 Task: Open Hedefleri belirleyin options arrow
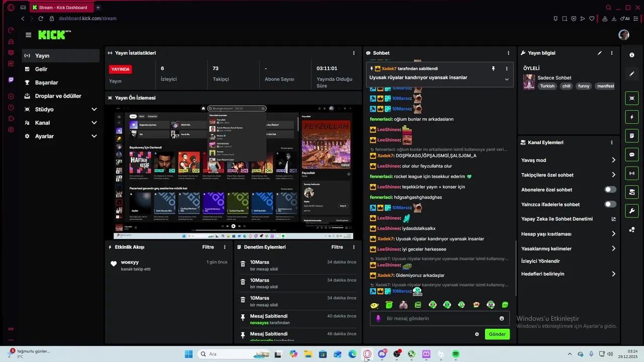click(x=613, y=274)
